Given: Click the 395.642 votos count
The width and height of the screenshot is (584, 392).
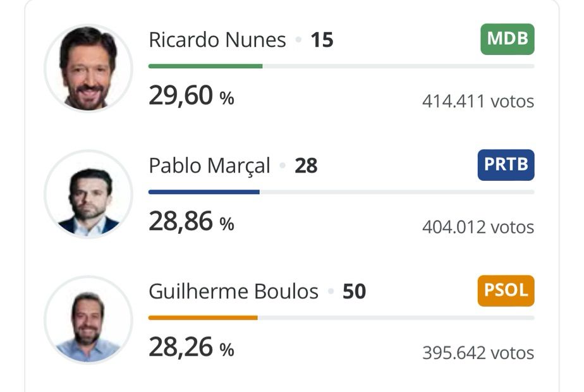Looking at the screenshot, I should (x=478, y=353).
